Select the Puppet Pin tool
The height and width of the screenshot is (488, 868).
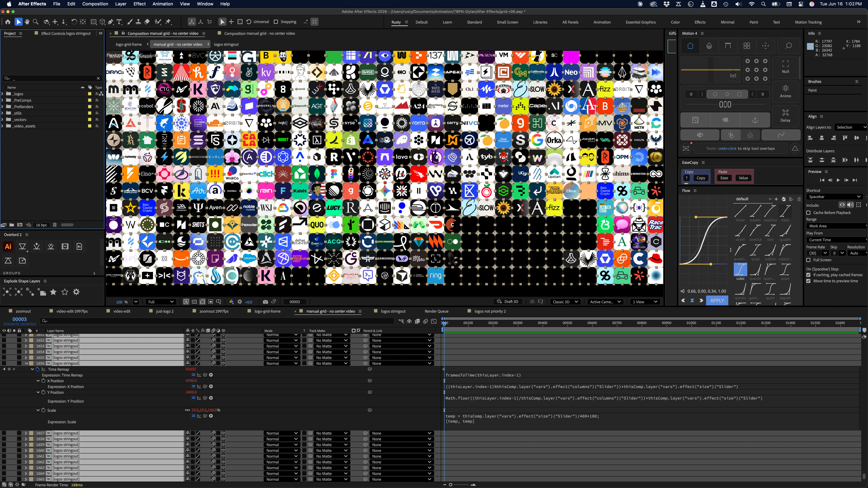point(168,22)
